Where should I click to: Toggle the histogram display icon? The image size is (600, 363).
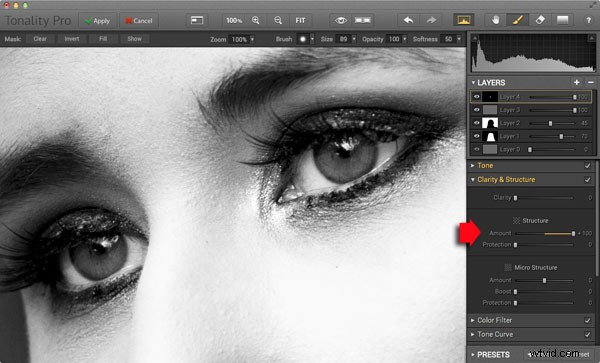click(463, 20)
